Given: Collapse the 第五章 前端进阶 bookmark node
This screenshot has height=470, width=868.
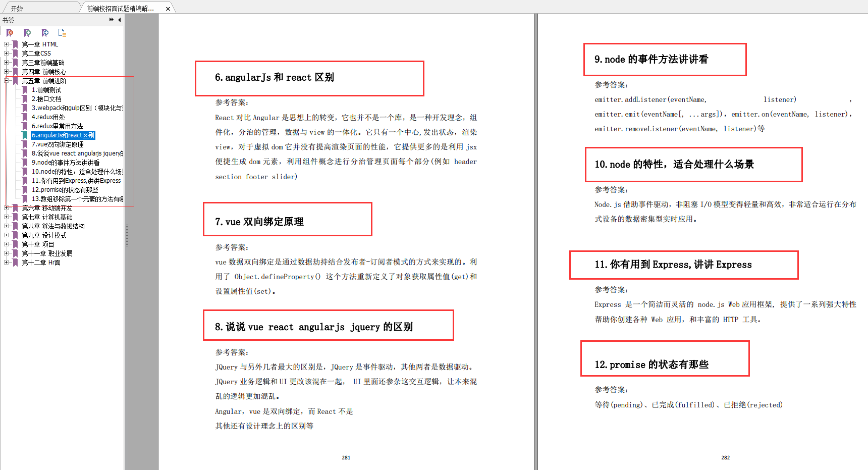Looking at the screenshot, I should click(x=7, y=81).
